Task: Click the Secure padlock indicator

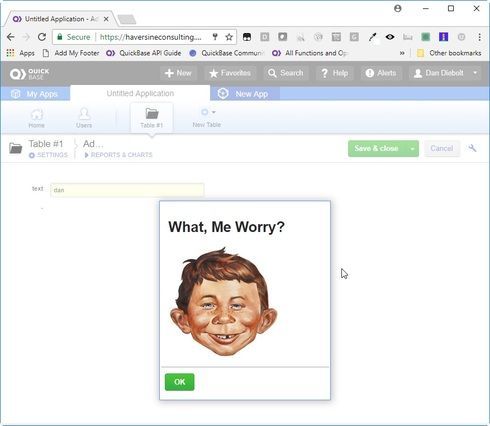Action: point(74,37)
